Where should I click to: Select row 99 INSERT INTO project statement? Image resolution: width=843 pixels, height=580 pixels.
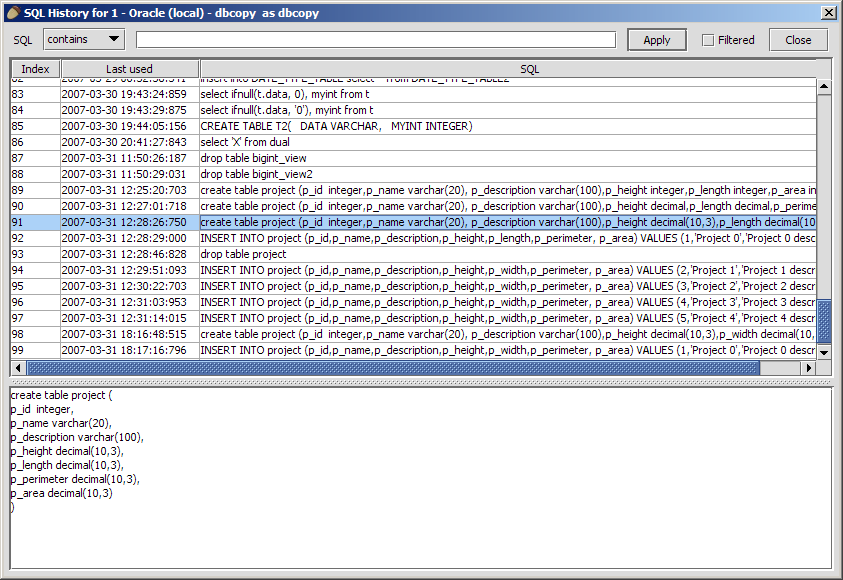(x=300, y=351)
